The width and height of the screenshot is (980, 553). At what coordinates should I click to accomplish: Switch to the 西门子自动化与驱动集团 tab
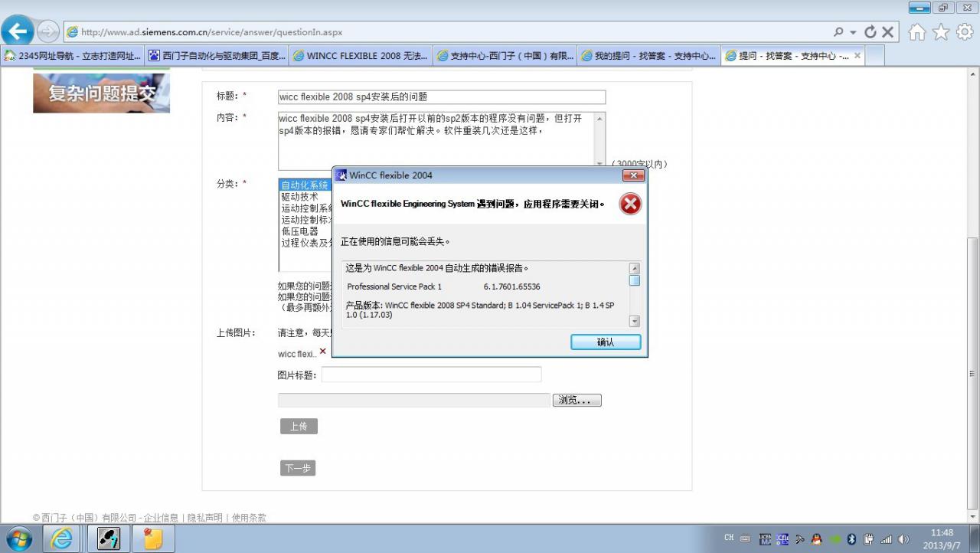(x=217, y=56)
